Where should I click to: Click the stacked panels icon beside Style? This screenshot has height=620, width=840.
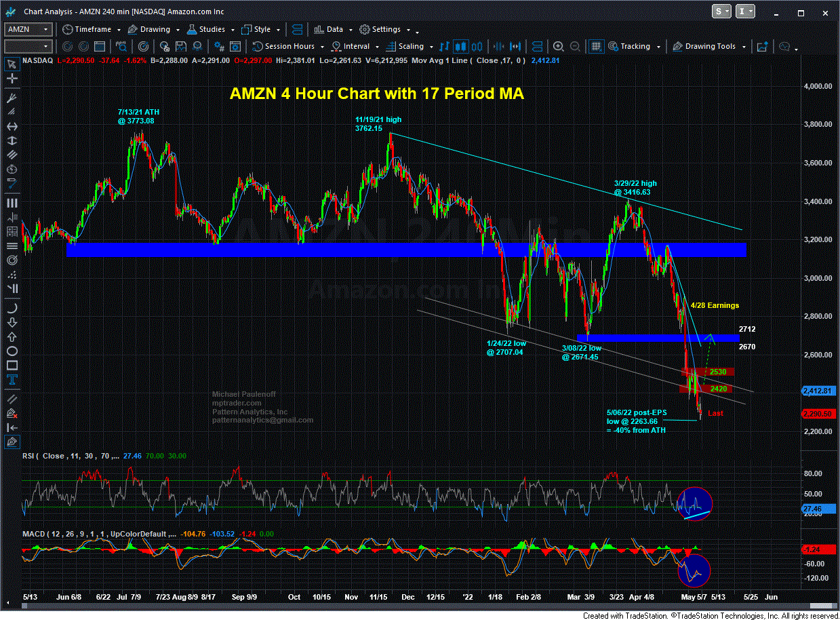pos(298,29)
